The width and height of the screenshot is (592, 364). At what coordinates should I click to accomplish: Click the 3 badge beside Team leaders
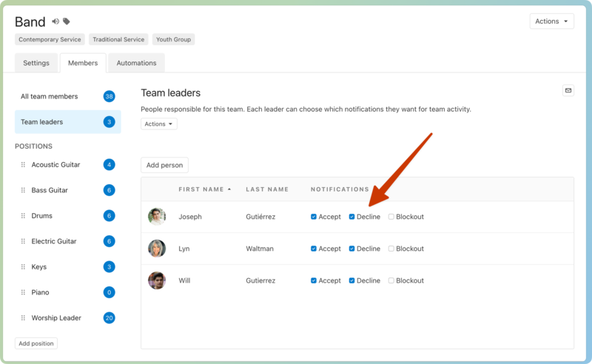point(109,122)
